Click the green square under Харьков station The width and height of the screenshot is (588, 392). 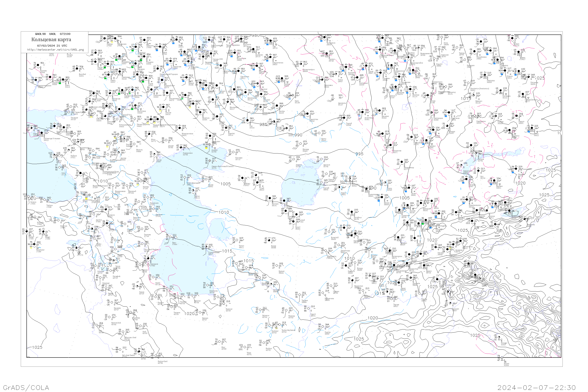click(x=60, y=83)
